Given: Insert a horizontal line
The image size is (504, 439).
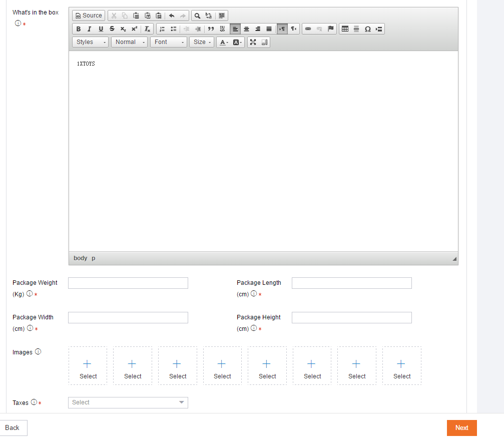Looking at the screenshot, I should click(x=356, y=29).
